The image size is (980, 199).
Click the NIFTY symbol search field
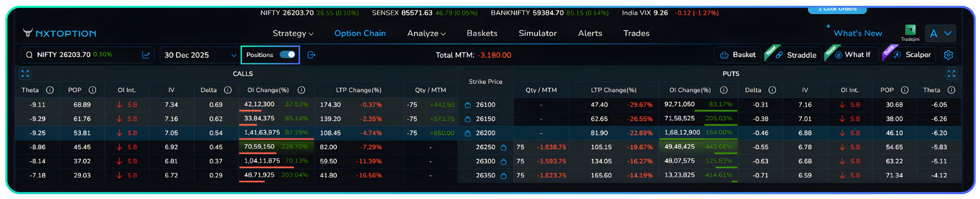point(87,55)
